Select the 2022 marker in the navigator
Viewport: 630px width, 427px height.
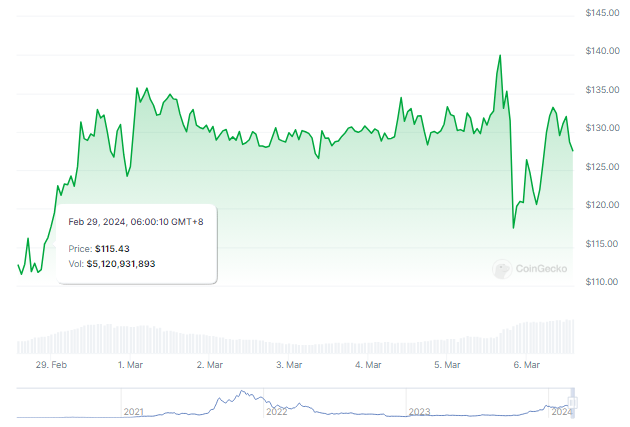point(277,411)
